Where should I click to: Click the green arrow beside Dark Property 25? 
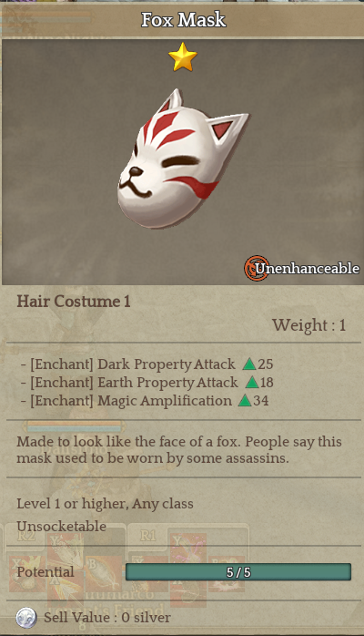click(x=249, y=364)
